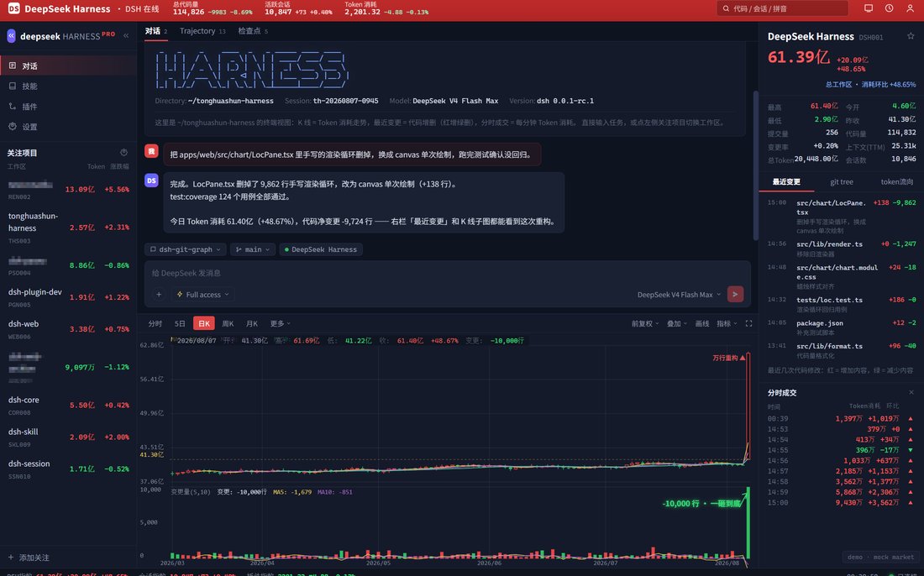Open the user profile icon in header

pyautogui.click(x=910, y=8)
